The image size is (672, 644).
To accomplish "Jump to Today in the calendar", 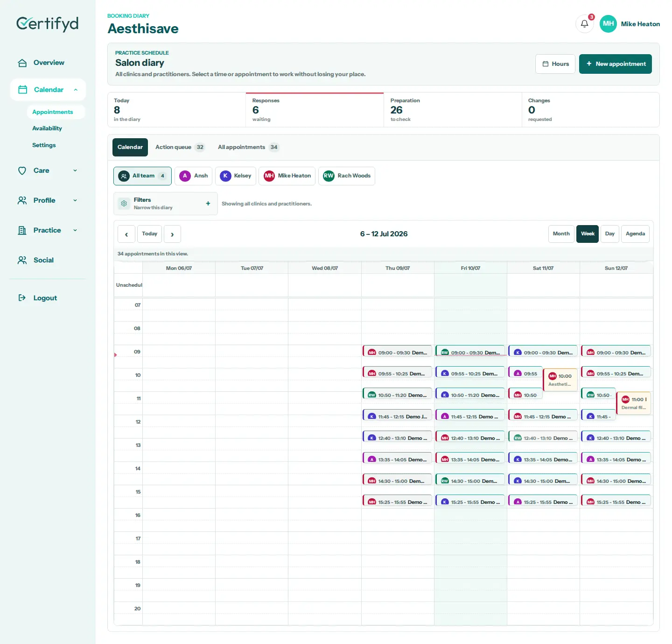I will coord(149,234).
